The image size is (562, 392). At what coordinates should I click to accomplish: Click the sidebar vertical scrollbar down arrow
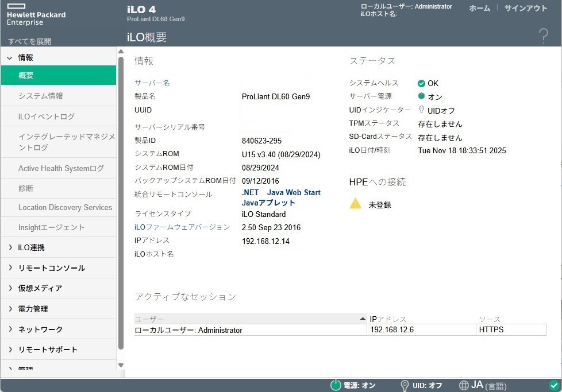pyautogui.click(x=121, y=365)
